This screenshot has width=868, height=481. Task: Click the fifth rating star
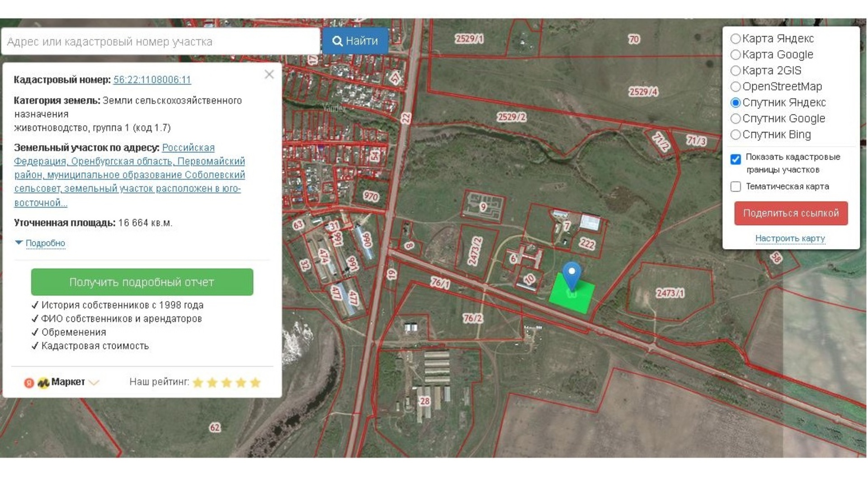(255, 382)
